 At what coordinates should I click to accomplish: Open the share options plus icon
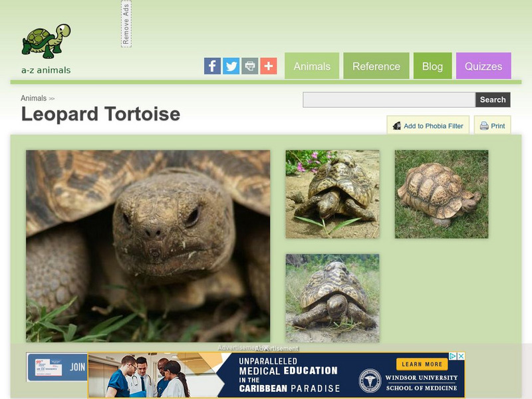(267, 65)
